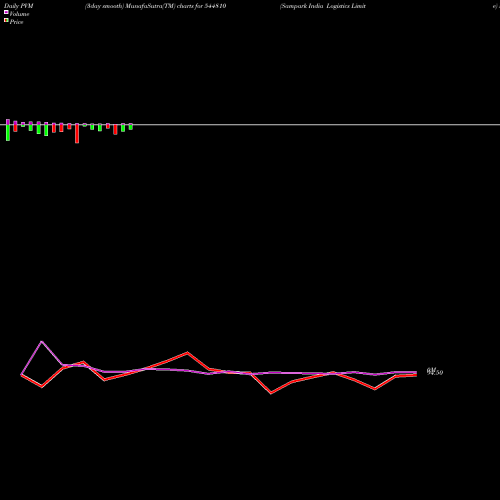
Task: Click the 'Daily PVM' title text
Action: [19, 6]
